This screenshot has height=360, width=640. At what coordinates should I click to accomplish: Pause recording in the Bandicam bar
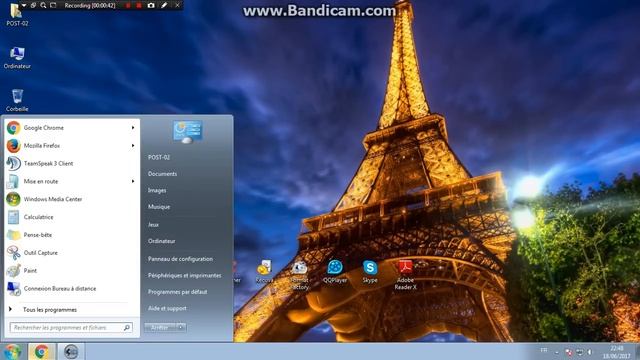128,5
